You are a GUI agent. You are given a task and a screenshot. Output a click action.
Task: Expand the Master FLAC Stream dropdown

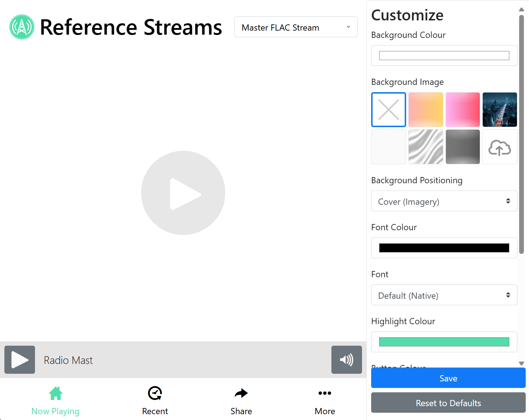(x=296, y=27)
